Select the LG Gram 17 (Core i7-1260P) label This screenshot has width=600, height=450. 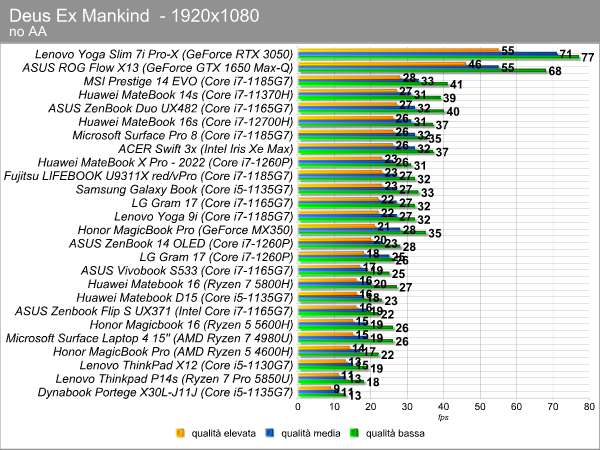216,257
